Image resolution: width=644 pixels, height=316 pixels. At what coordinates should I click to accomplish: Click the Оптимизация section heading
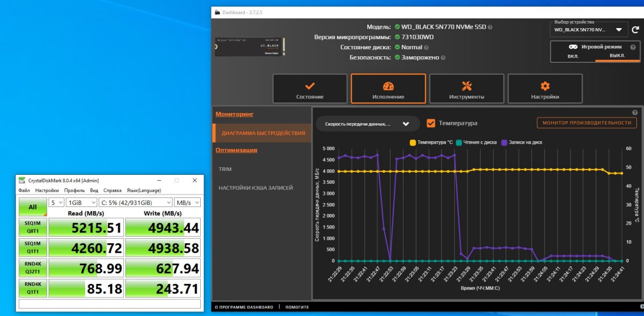pos(236,150)
